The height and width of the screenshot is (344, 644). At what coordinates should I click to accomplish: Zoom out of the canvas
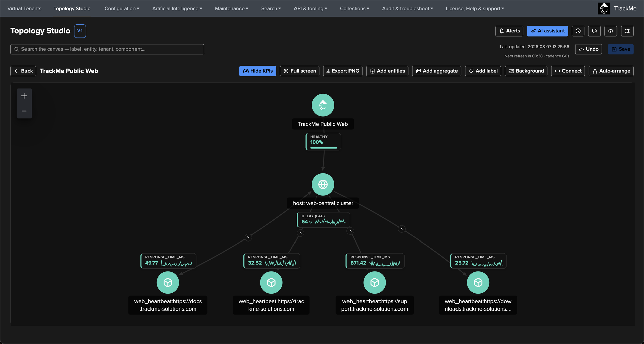(x=24, y=111)
